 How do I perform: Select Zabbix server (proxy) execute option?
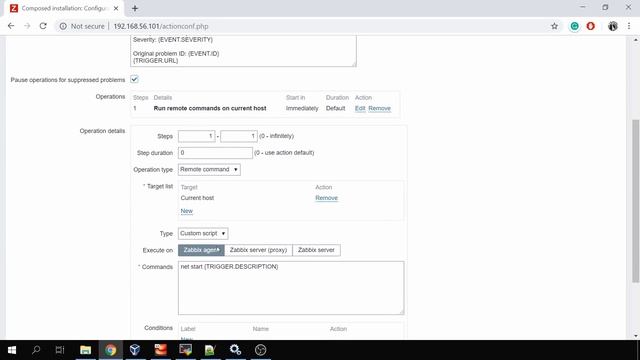tap(258, 250)
